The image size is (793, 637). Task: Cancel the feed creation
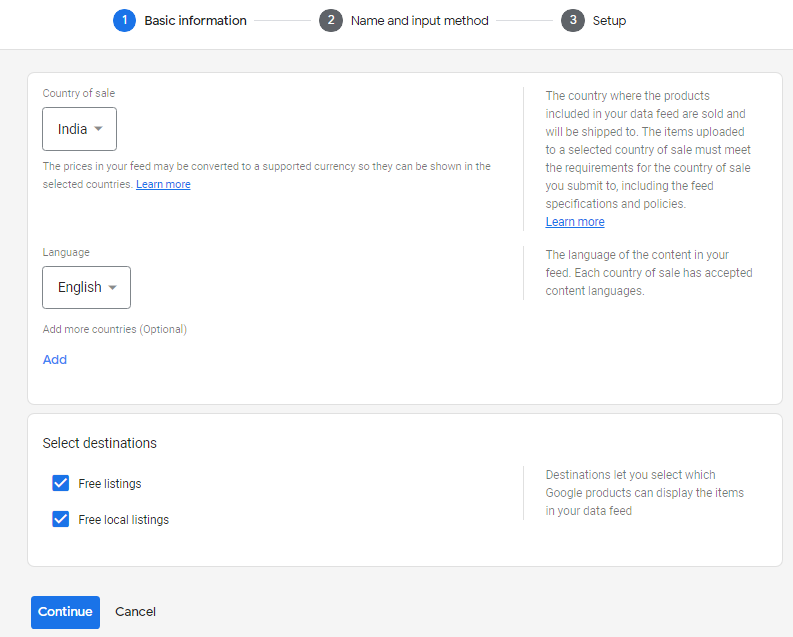coord(135,612)
